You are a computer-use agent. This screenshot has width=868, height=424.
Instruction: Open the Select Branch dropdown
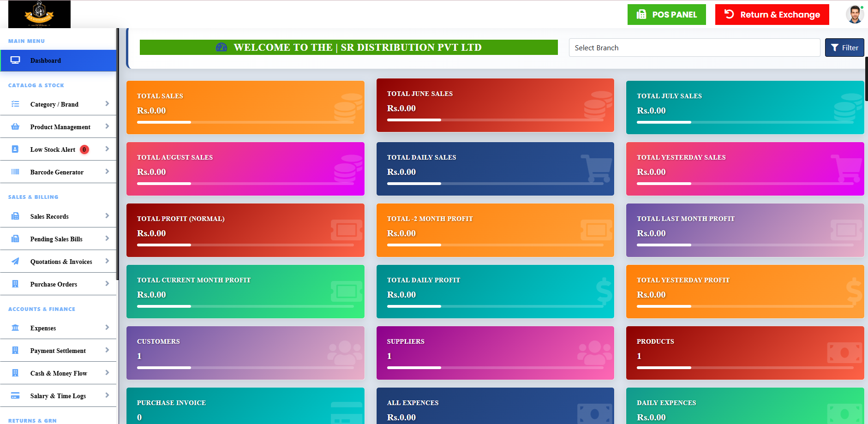694,48
